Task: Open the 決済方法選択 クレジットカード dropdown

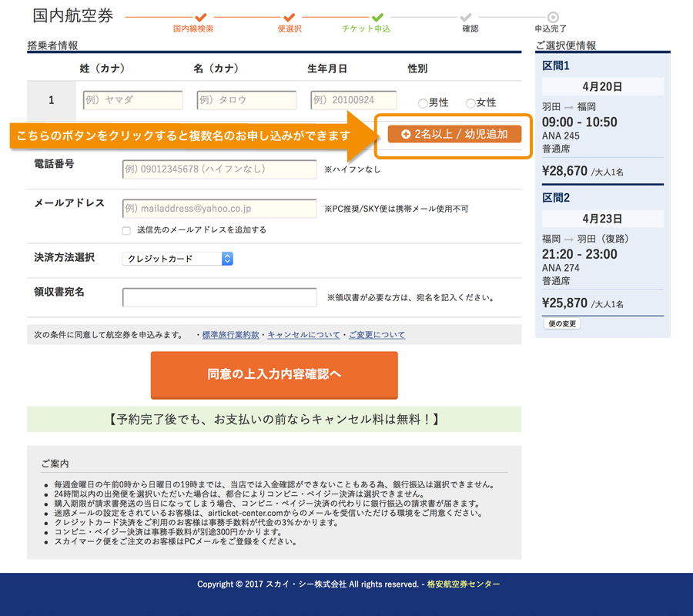Action: 177,259
